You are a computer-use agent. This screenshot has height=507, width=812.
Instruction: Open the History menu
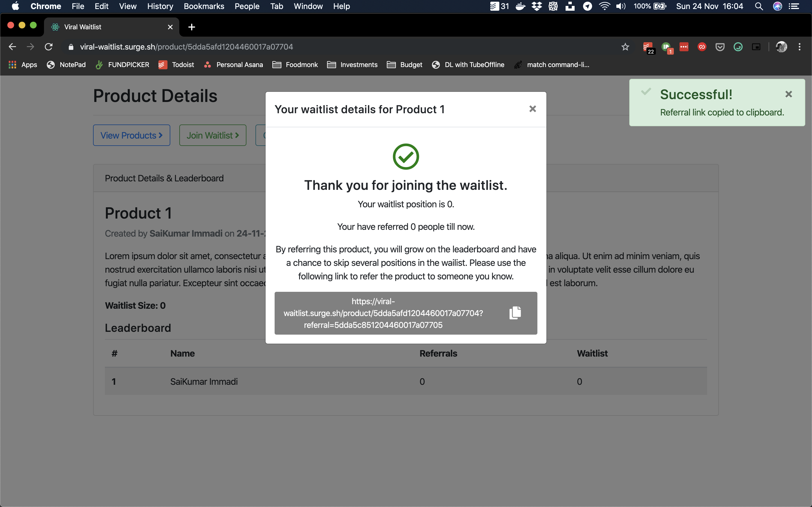160,6
